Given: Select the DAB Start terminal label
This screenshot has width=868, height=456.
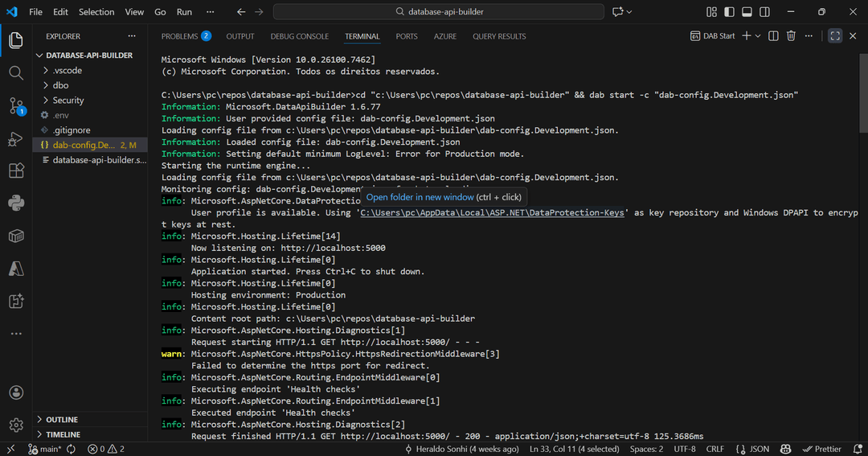Looking at the screenshot, I should tap(712, 36).
